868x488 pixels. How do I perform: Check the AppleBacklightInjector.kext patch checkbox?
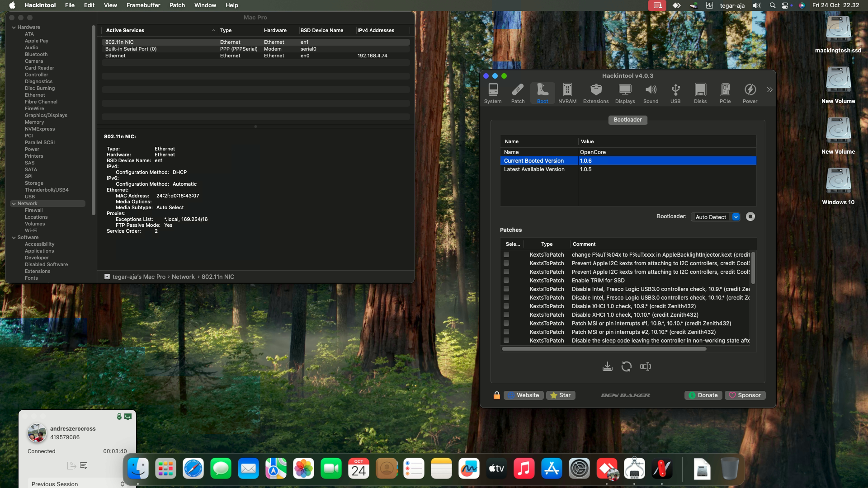pyautogui.click(x=506, y=255)
